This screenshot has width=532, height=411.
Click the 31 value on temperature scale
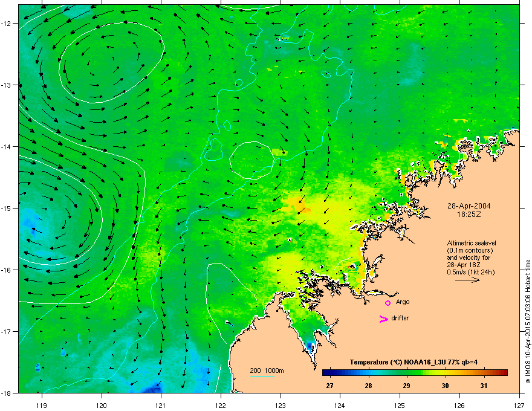tap(484, 386)
